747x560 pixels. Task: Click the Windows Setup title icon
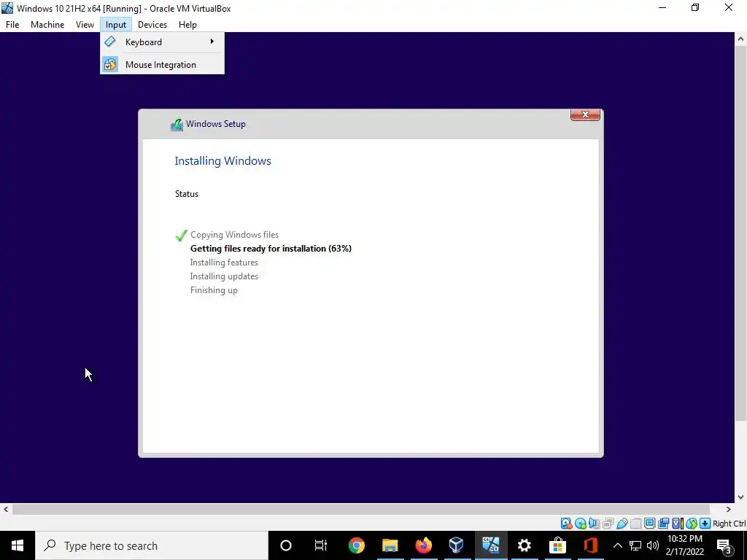tap(177, 124)
